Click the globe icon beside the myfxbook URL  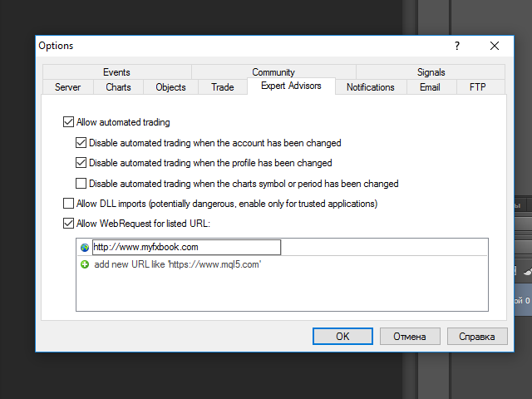point(84,248)
